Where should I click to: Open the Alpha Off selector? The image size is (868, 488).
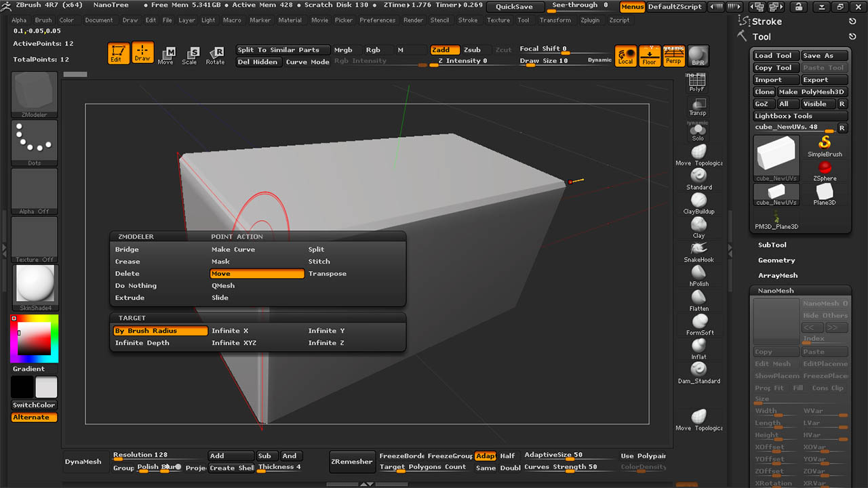point(35,191)
